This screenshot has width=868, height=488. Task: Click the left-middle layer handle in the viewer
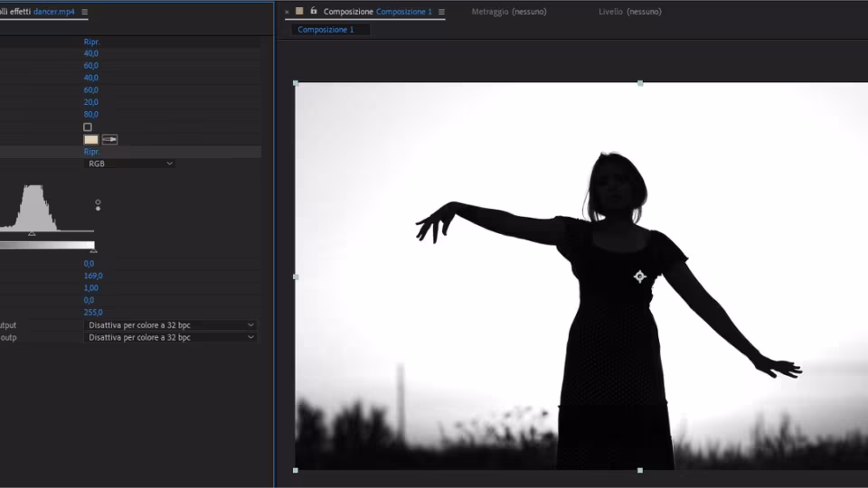[296, 277]
